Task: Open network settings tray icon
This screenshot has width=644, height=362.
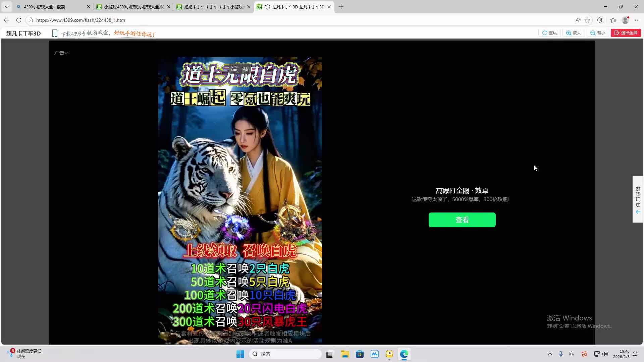Action: pos(597,354)
